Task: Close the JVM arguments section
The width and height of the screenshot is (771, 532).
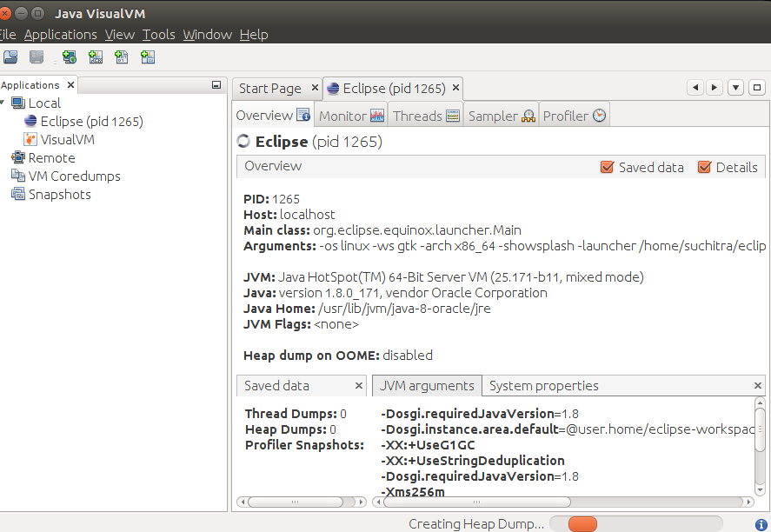Action: tap(758, 386)
